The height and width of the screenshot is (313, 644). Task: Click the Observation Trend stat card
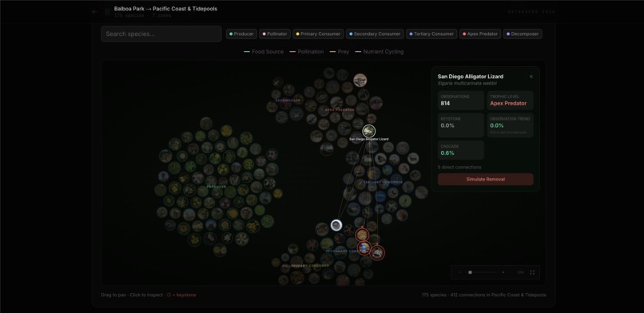tap(510, 125)
